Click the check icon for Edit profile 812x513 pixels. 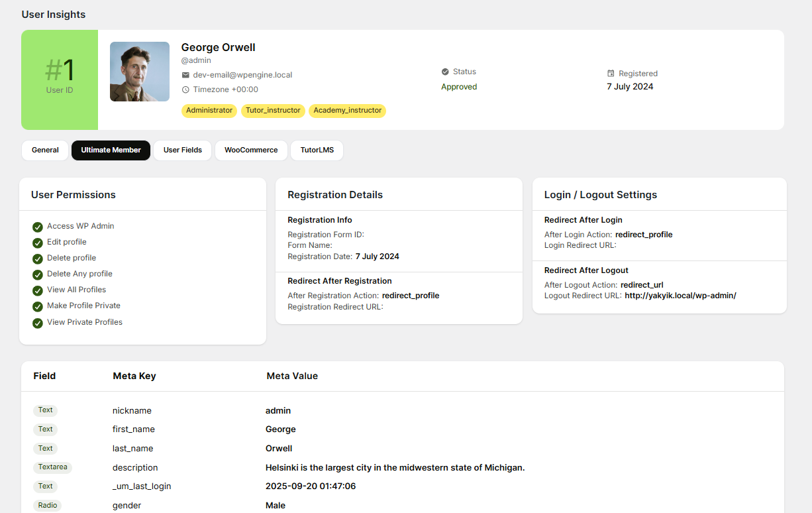[x=38, y=243]
